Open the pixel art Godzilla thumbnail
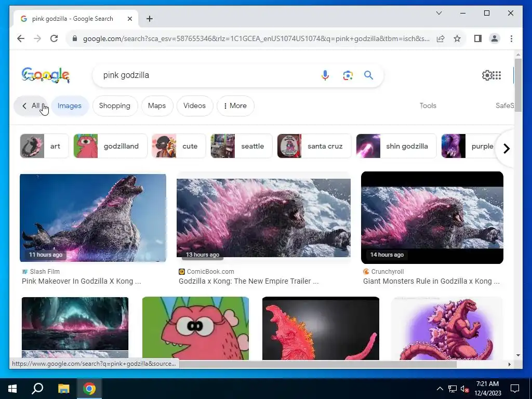 tap(446, 328)
